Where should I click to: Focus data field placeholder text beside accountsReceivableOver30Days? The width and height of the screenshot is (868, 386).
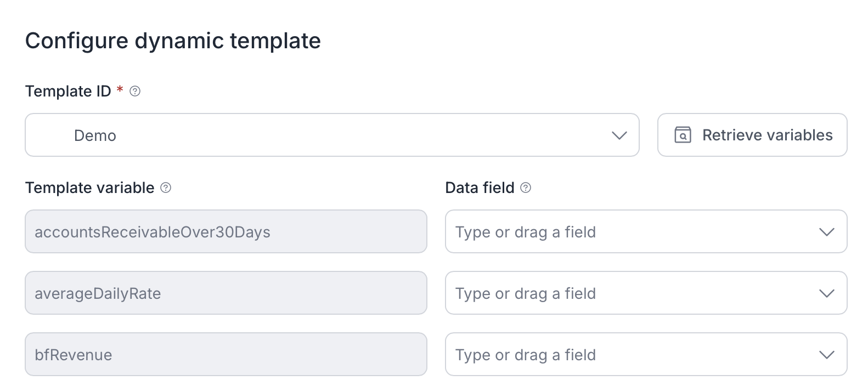[525, 232]
